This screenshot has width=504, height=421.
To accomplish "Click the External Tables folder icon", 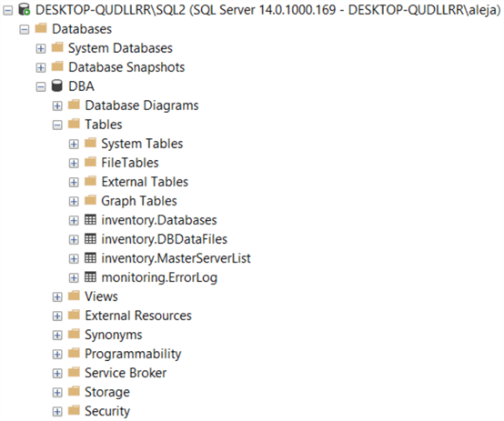I will pos(90,181).
